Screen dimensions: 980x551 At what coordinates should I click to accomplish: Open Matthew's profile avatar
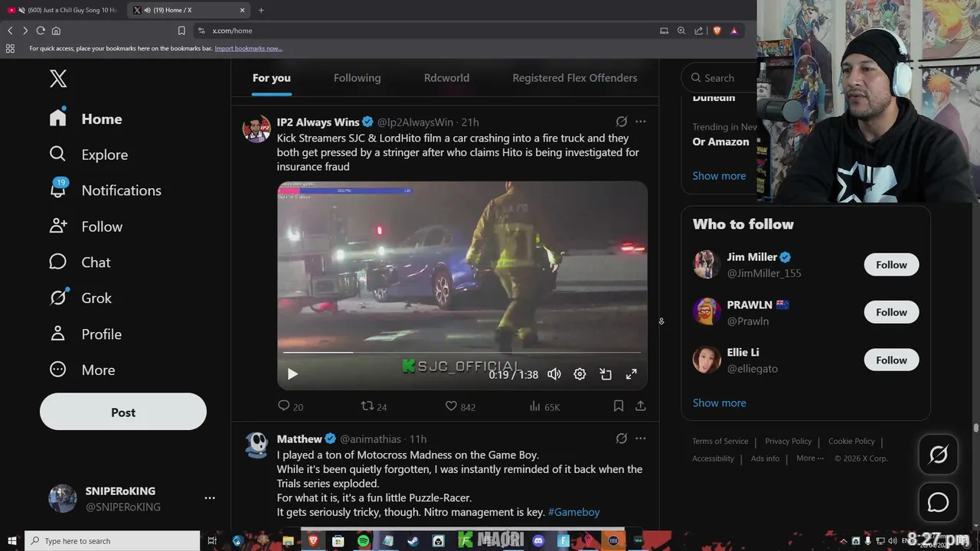256,445
